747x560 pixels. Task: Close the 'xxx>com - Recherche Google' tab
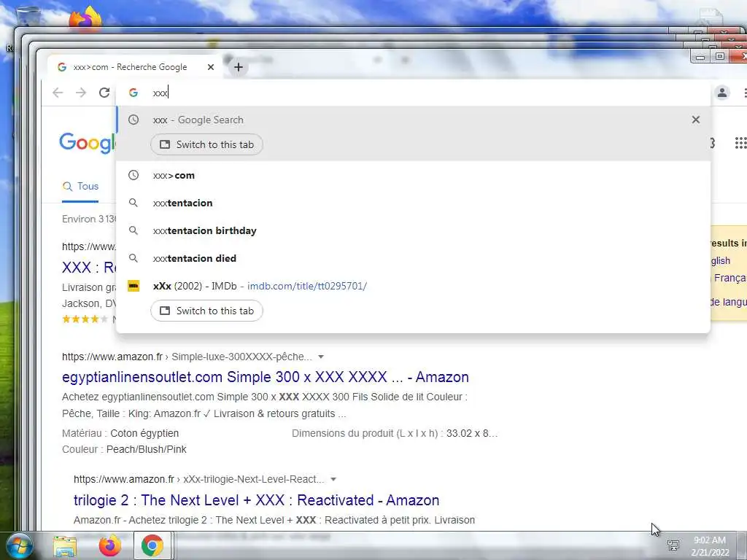click(211, 67)
